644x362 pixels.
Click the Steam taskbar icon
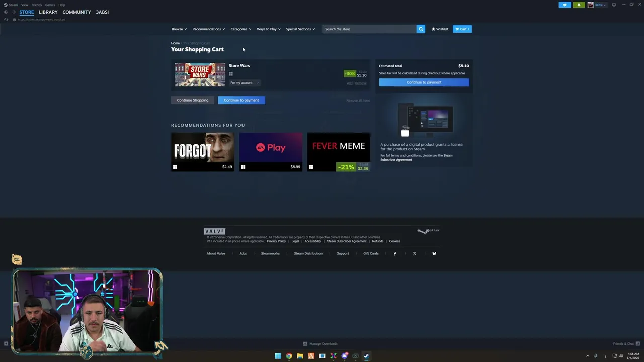pos(366,356)
